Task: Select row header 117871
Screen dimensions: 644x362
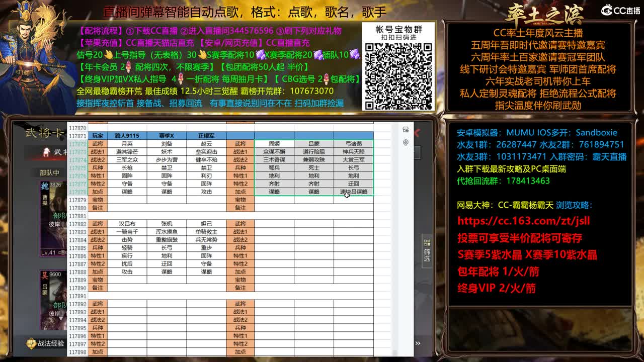Action: point(77,136)
